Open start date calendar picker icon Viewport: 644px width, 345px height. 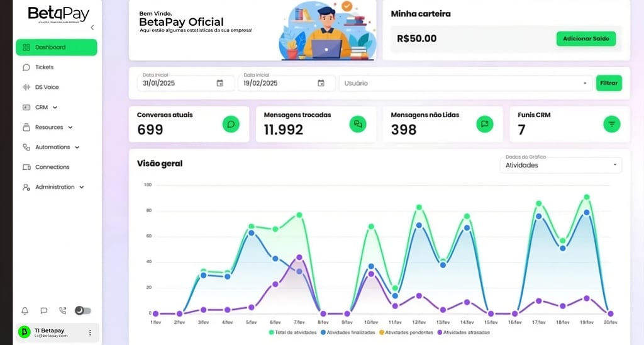219,83
